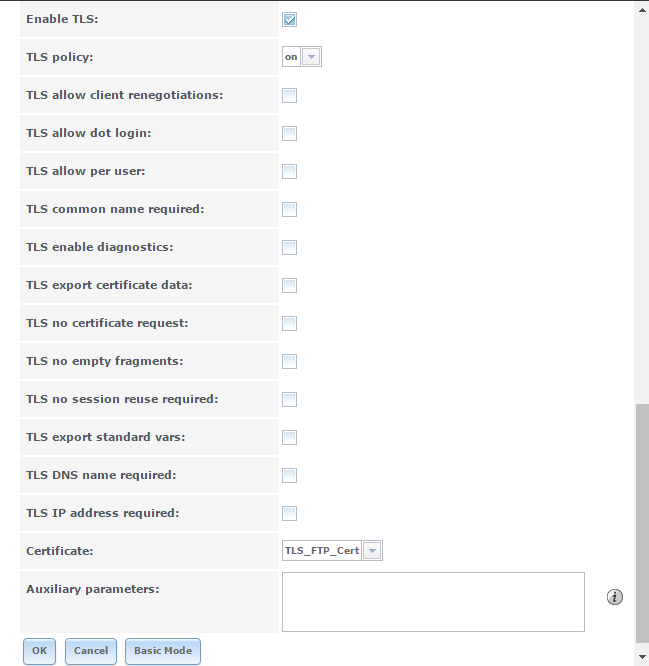Check TLS DNS name required
This screenshot has height=666, width=649.
point(289,475)
